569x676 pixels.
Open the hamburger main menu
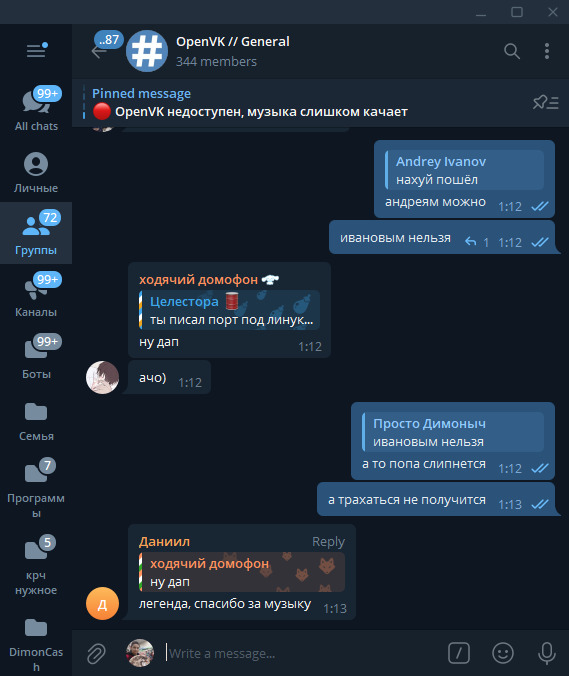coord(36,50)
